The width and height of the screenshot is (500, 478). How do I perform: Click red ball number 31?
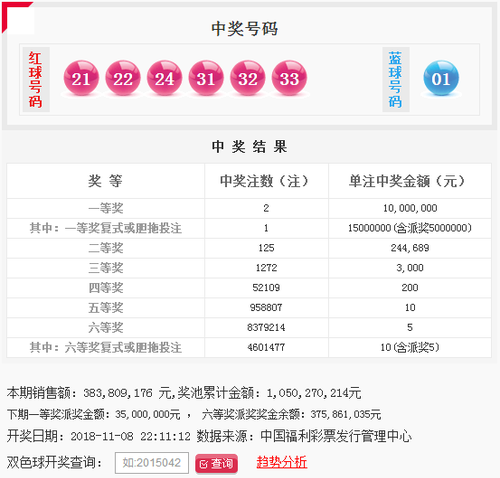tap(206, 78)
